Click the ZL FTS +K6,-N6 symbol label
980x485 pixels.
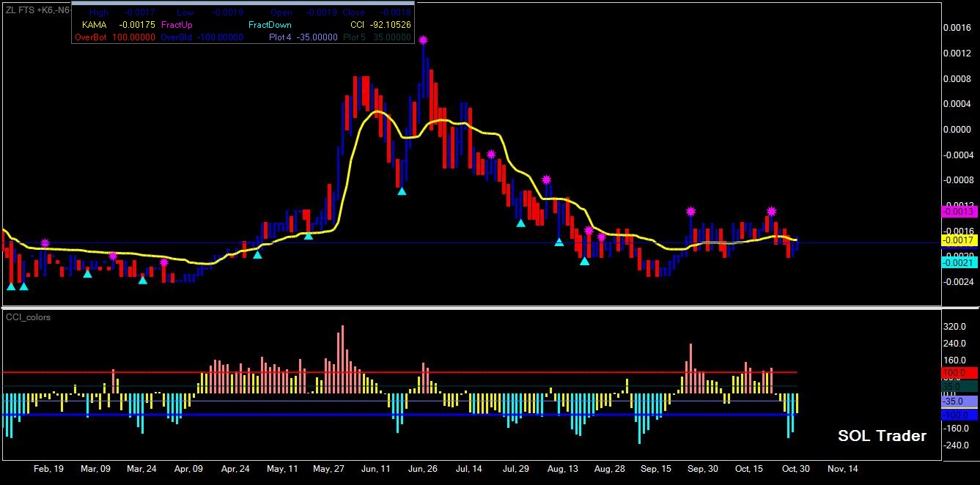37,10
